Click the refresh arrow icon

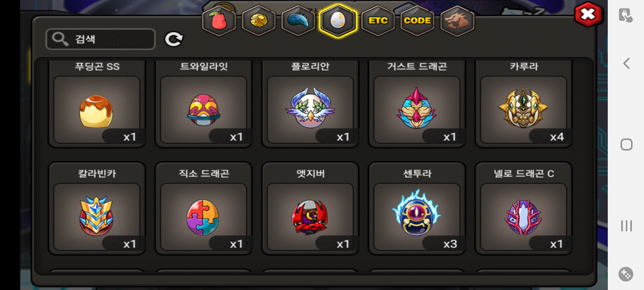[x=174, y=39]
